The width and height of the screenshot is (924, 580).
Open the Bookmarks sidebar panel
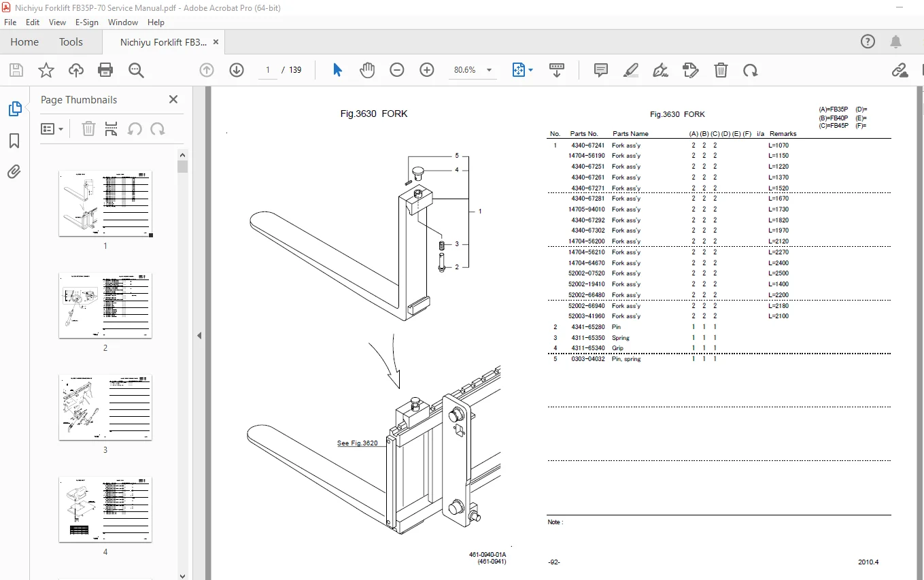click(14, 141)
